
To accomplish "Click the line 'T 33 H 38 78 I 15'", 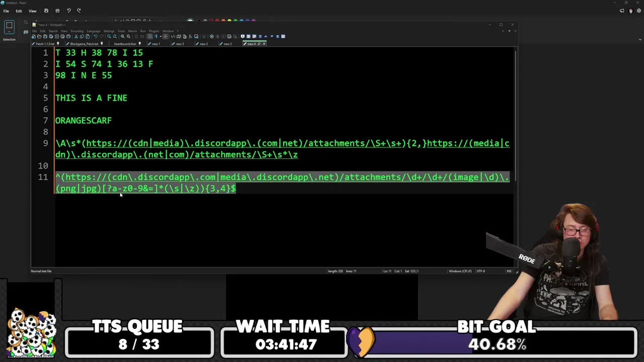I will 99,53.
